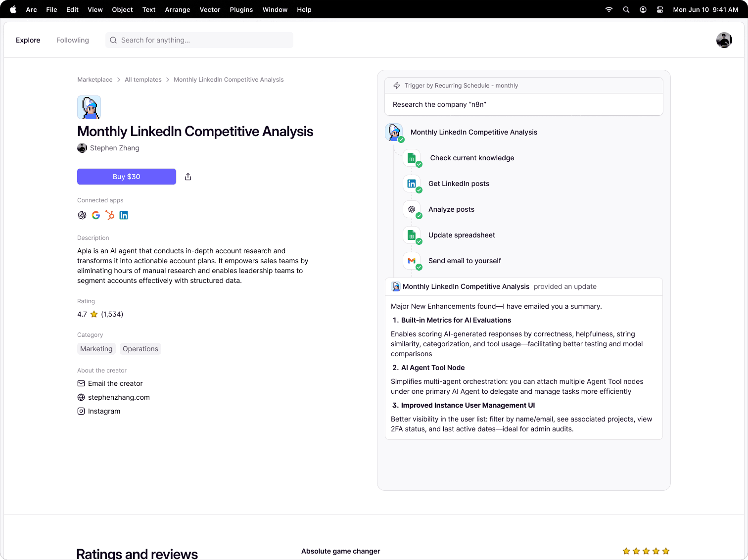Open the Vector menu

(x=210, y=9)
